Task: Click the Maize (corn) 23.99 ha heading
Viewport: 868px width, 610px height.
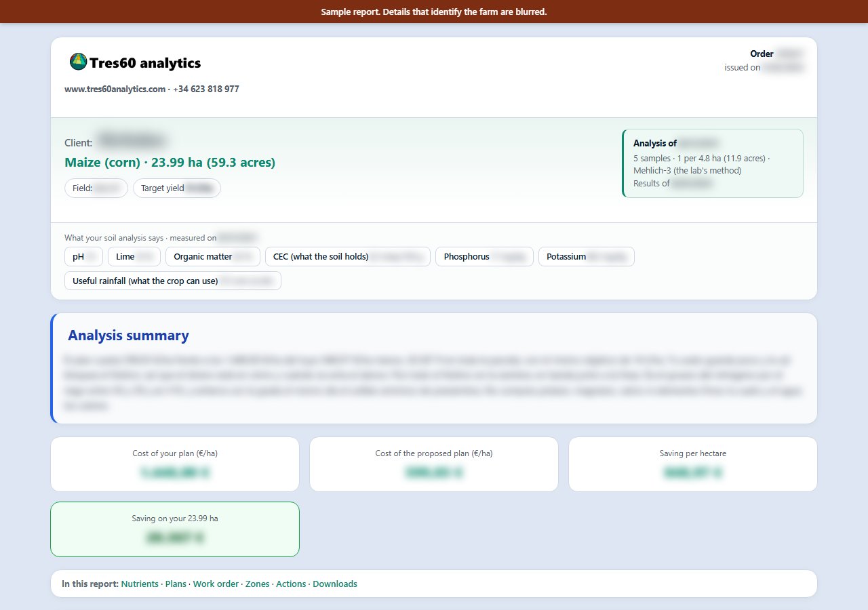Action: point(170,163)
